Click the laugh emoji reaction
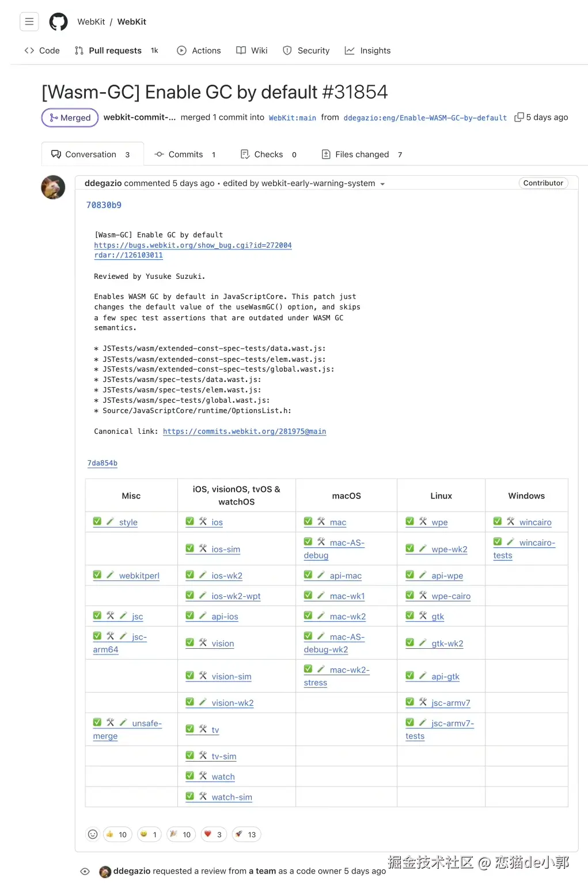588x889 pixels. 149,834
